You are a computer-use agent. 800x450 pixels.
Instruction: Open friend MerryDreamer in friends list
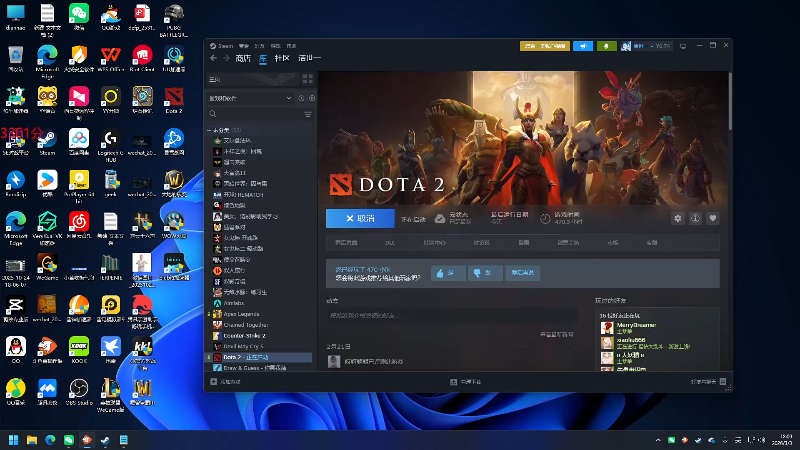tap(636, 328)
